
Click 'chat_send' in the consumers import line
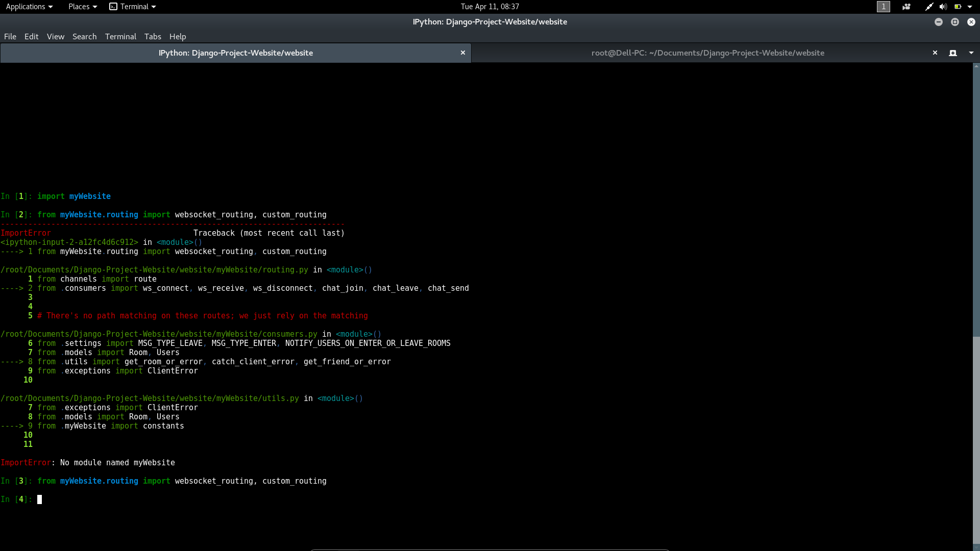click(x=448, y=288)
